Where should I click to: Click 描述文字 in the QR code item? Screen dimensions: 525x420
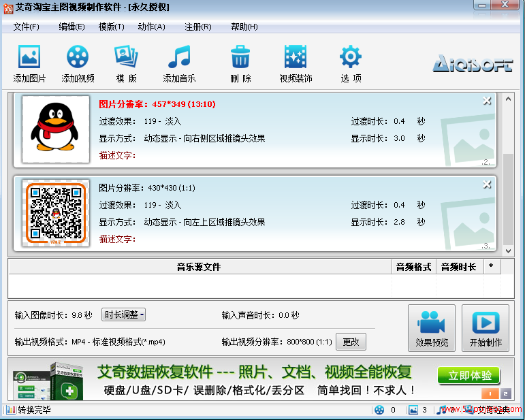[x=117, y=239]
